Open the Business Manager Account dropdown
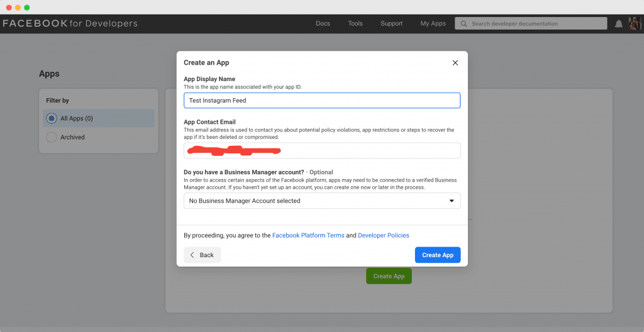The width and height of the screenshot is (644, 332). tap(322, 201)
